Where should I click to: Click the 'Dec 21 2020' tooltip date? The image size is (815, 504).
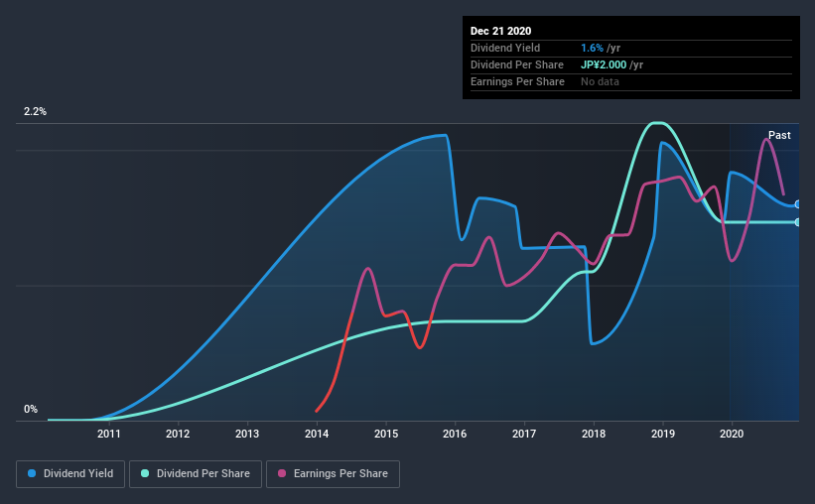(500, 31)
